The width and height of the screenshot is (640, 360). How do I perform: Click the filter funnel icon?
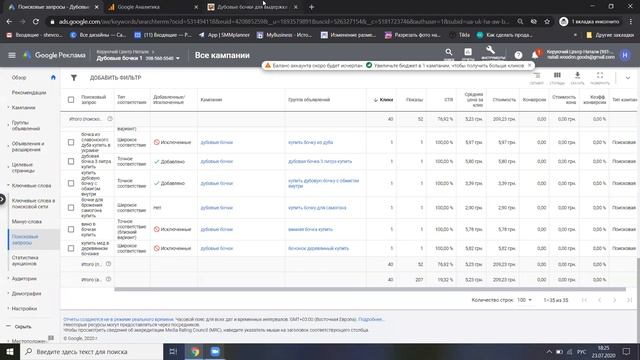pyautogui.click(x=73, y=78)
